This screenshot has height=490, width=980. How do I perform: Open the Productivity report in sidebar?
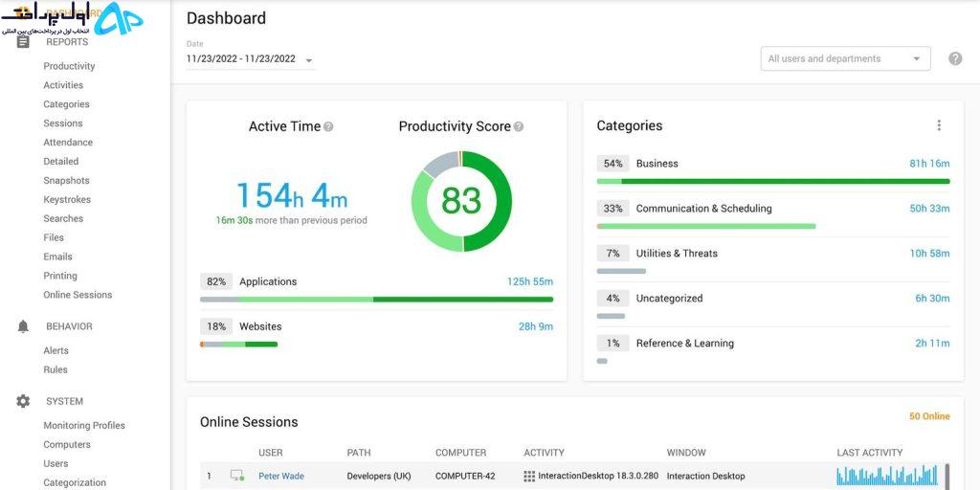69,66
